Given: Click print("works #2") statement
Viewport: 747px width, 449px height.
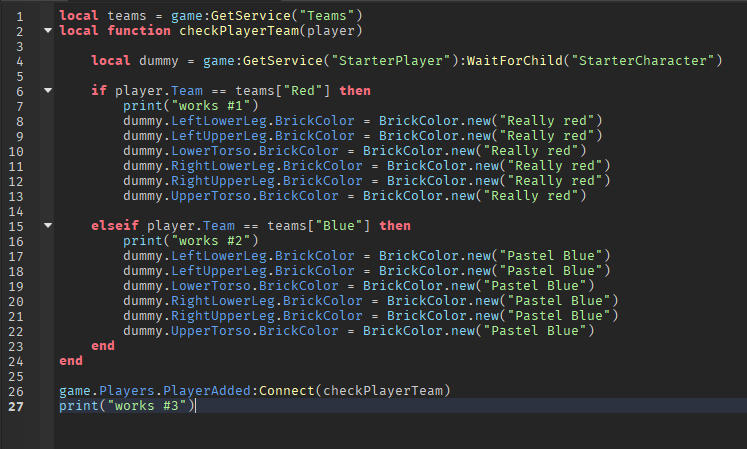Looking at the screenshot, I should [x=191, y=240].
